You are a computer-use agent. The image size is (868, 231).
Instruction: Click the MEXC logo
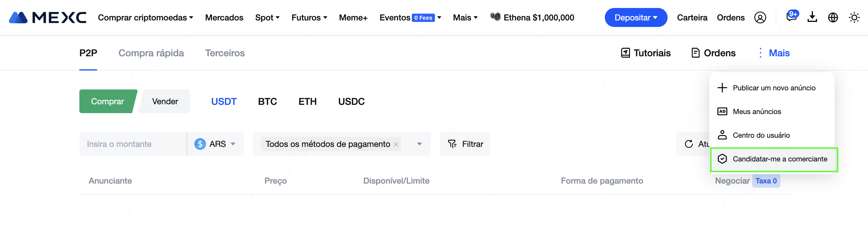(x=47, y=17)
